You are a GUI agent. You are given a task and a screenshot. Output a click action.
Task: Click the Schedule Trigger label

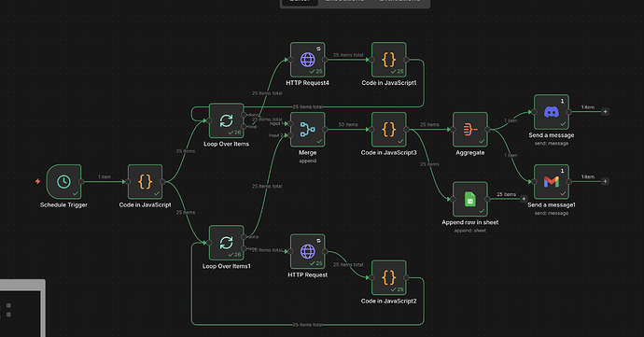coord(63,204)
